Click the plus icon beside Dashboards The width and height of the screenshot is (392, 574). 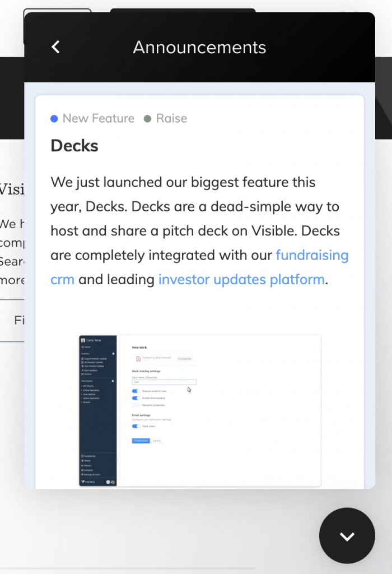click(x=113, y=381)
